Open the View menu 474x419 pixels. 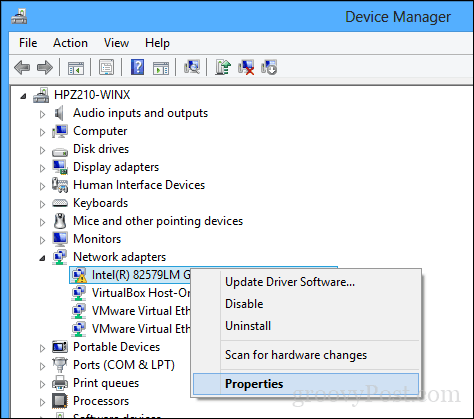click(x=116, y=43)
